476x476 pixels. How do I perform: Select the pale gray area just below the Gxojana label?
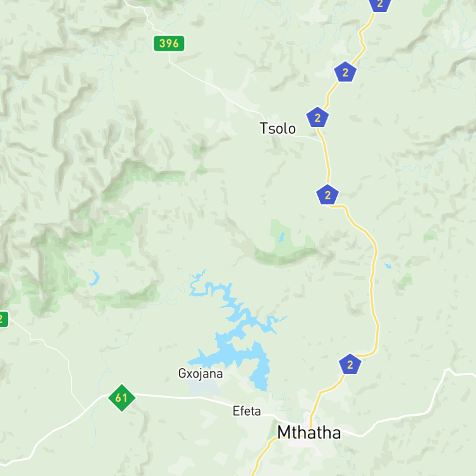click(x=203, y=387)
